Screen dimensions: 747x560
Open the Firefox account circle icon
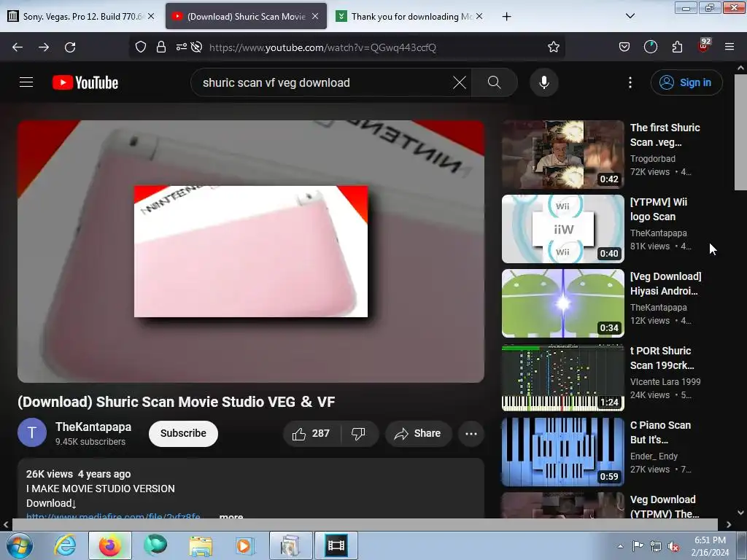point(650,47)
